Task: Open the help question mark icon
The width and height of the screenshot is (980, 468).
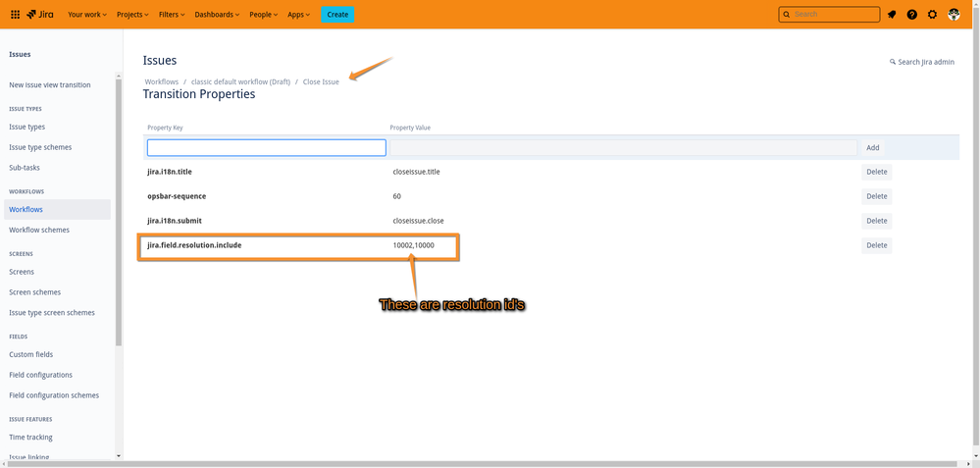Action: pyautogui.click(x=912, y=15)
